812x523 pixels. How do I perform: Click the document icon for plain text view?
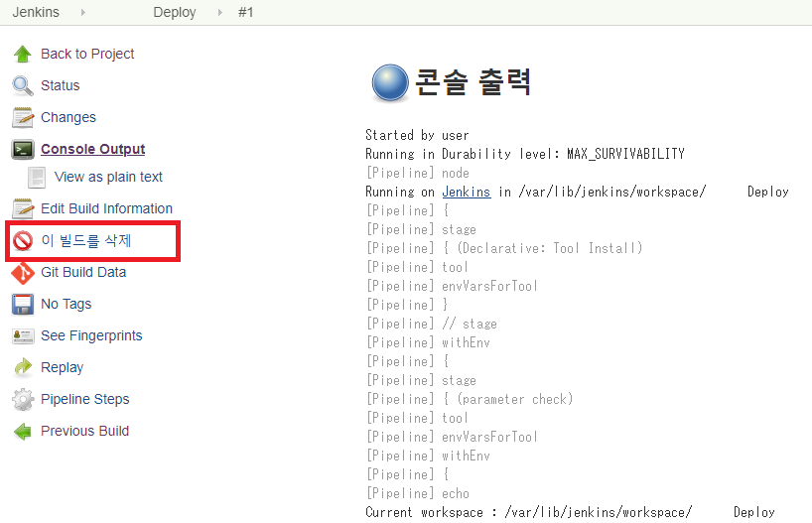37,177
